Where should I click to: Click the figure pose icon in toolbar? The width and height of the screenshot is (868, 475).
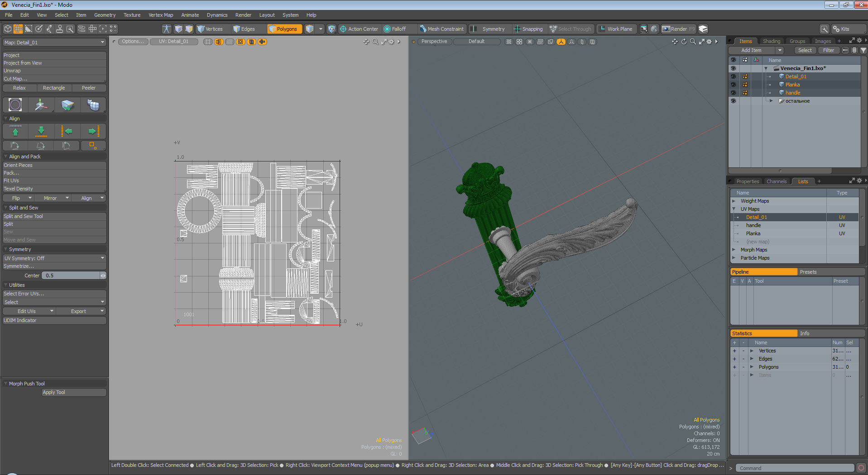click(x=167, y=29)
